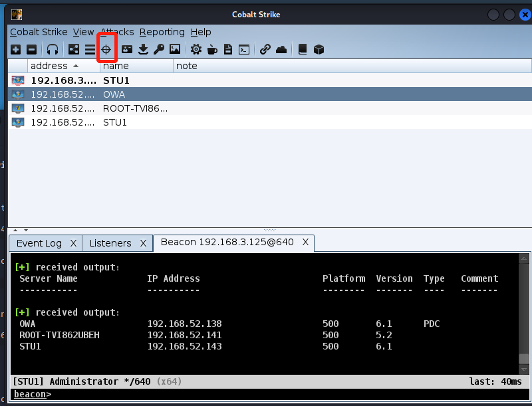Switch to session table view icon
The image size is (532, 406).
pos(90,49)
